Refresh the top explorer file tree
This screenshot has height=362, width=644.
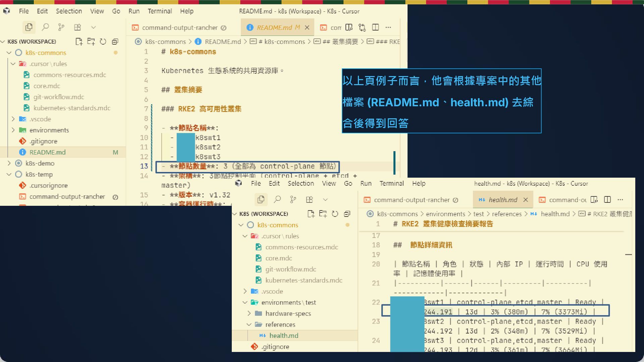pyautogui.click(x=103, y=42)
